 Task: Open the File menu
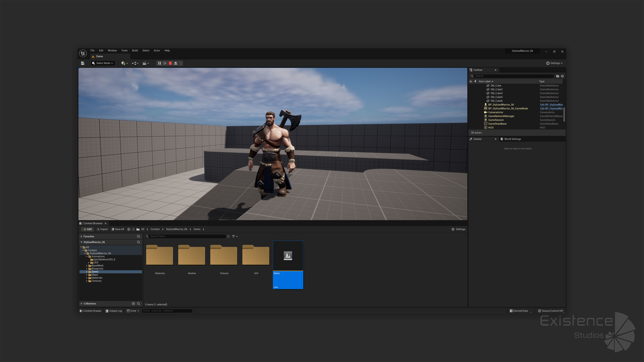[92, 50]
